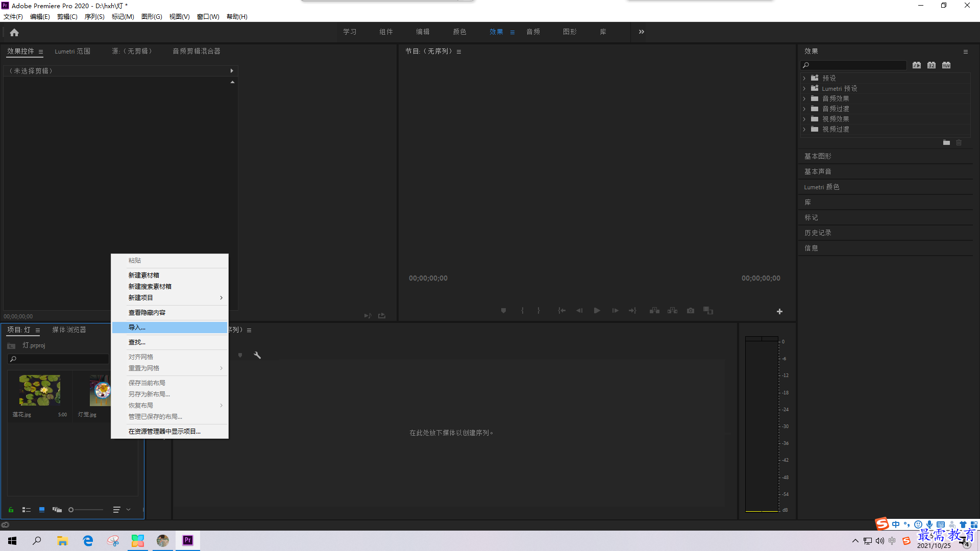This screenshot has height=551, width=980.
Task: Switch Project panel to Icon View
Action: click(x=42, y=510)
